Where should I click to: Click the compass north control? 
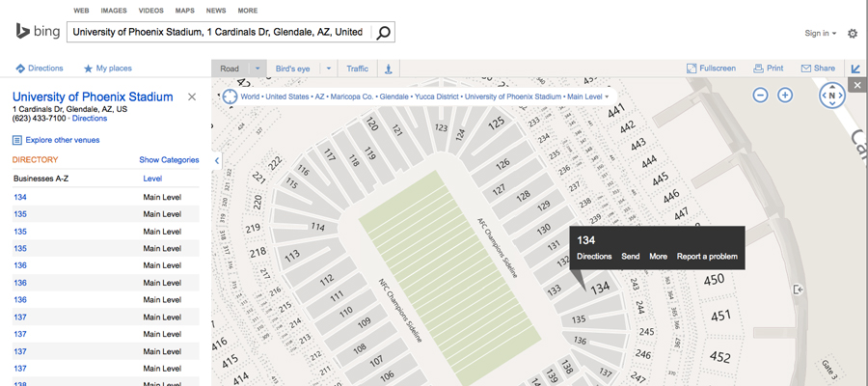[x=832, y=96]
